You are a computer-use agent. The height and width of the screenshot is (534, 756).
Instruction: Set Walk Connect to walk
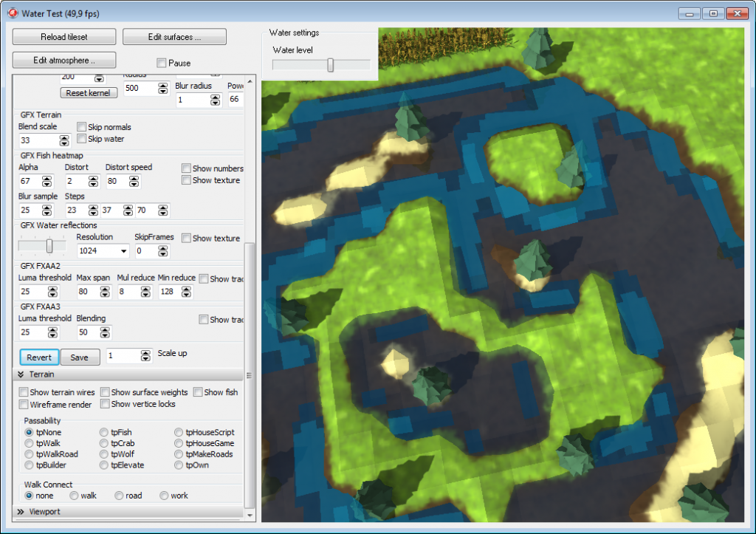click(x=74, y=496)
